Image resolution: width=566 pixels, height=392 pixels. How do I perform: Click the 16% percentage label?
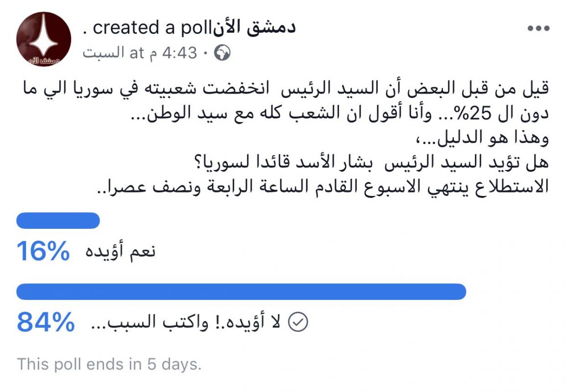point(43,251)
